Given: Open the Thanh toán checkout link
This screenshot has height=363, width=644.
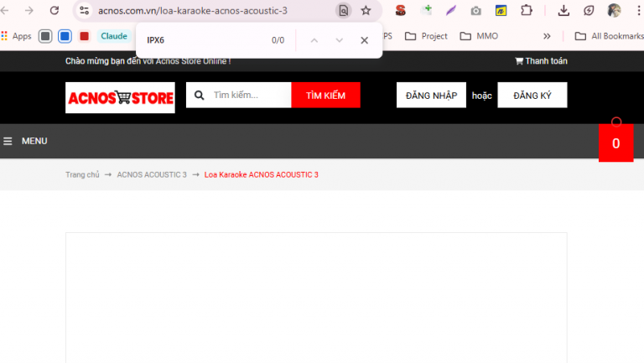Looking at the screenshot, I should (x=542, y=61).
